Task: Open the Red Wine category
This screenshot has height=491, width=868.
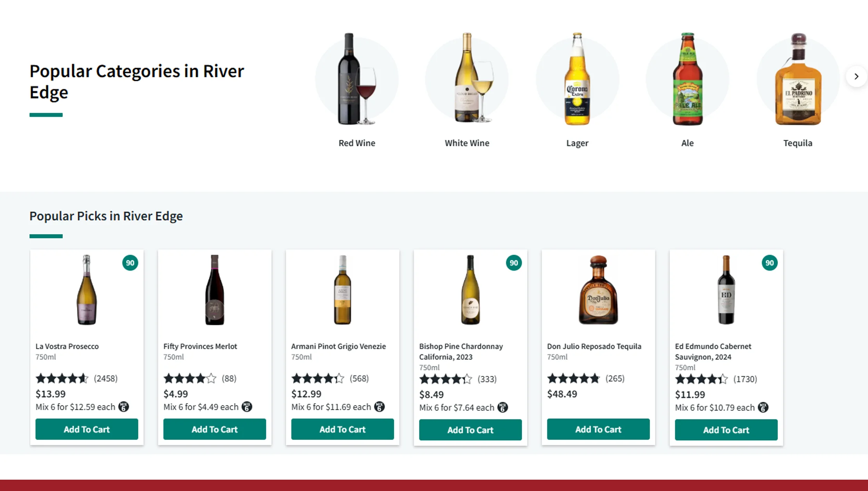Action: coord(356,90)
